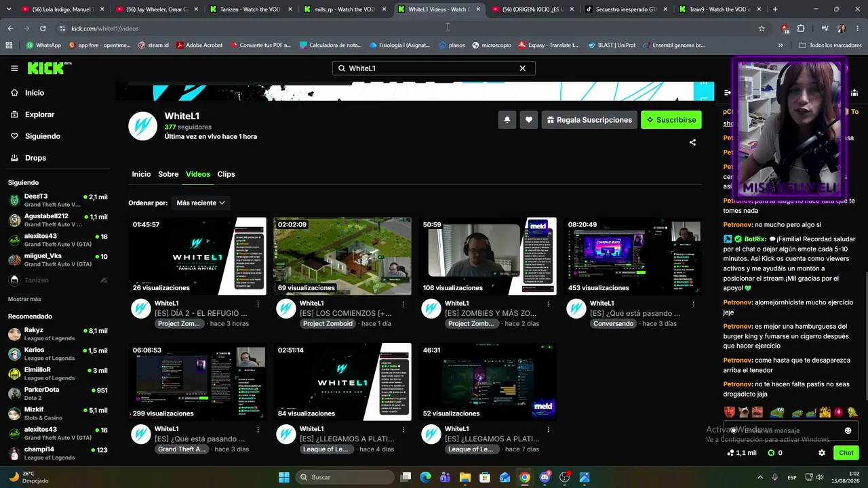868x488 pixels.
Task: Open champi14 recommended channel
Action: click(58, 453)
